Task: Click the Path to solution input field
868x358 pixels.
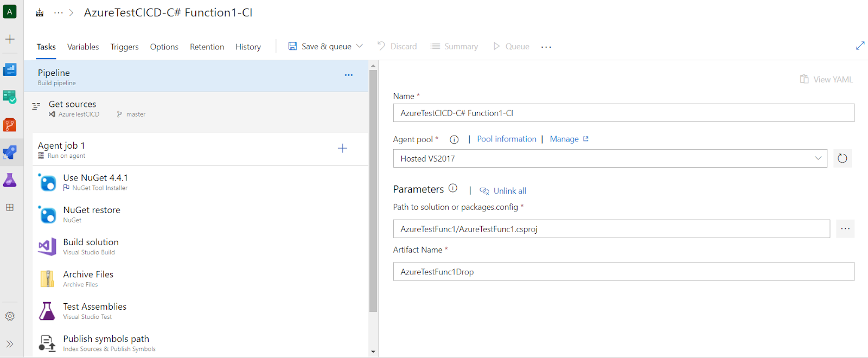Action: point(611,229)
